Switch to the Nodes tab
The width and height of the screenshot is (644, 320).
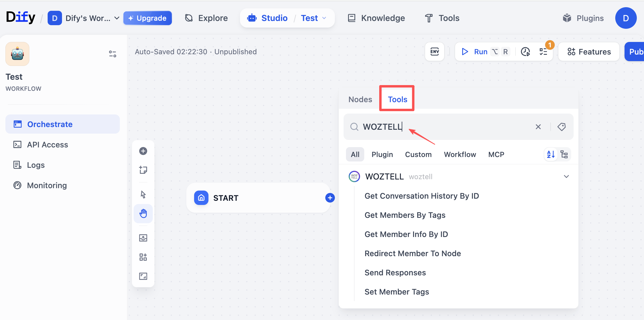(x=360, y=99)
